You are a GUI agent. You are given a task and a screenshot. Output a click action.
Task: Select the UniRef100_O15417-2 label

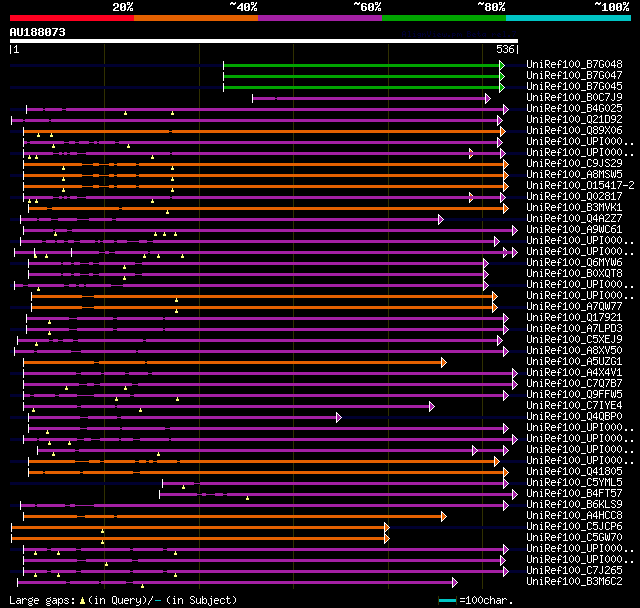[580, 186]
